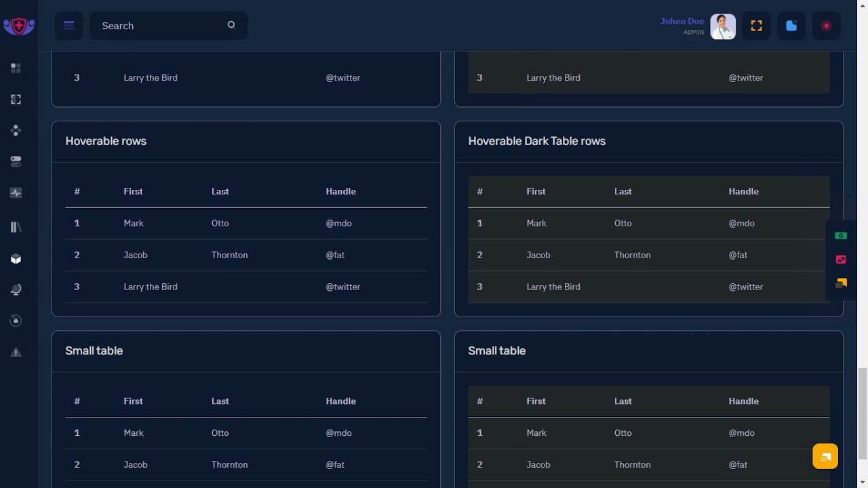Open the Johen Doe profile avatar

(x=723, y=26)
